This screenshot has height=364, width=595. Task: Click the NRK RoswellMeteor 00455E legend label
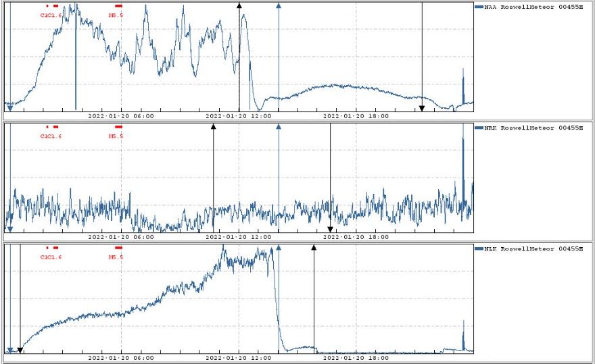coord(533,128)
